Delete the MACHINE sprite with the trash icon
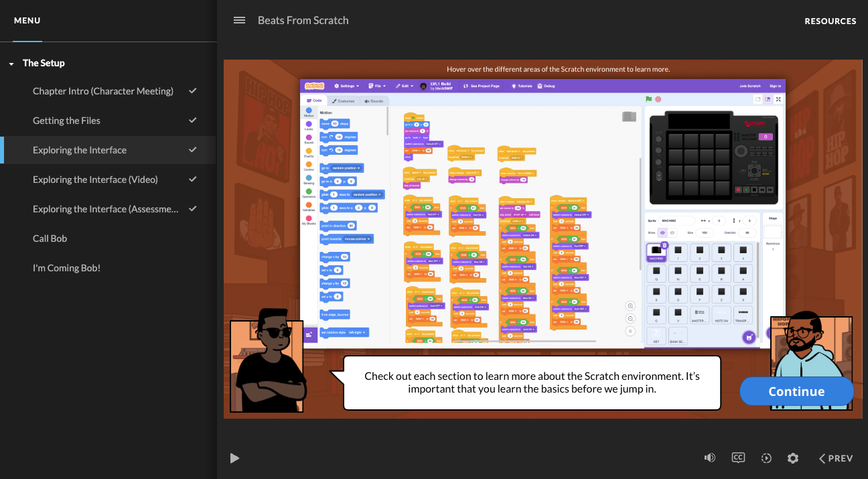The height and width of the screenshot is (479, 868). (x=664, y=245)
